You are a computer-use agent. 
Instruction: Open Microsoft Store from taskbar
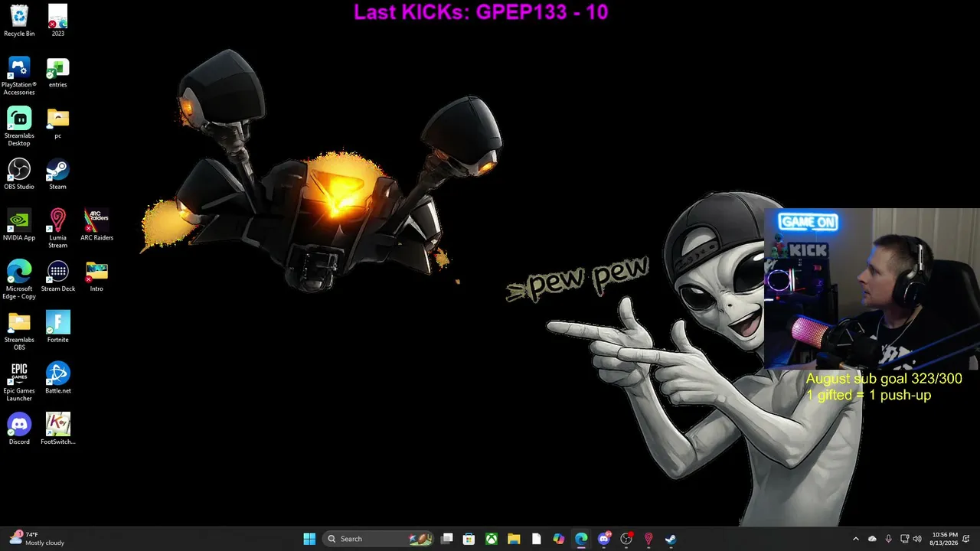[x=469, y=539]
